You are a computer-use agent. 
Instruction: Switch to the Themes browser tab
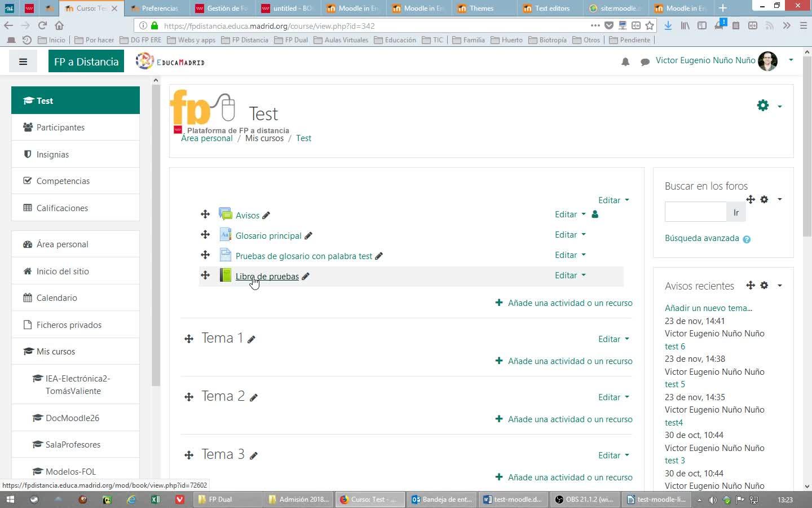point(483,8)
